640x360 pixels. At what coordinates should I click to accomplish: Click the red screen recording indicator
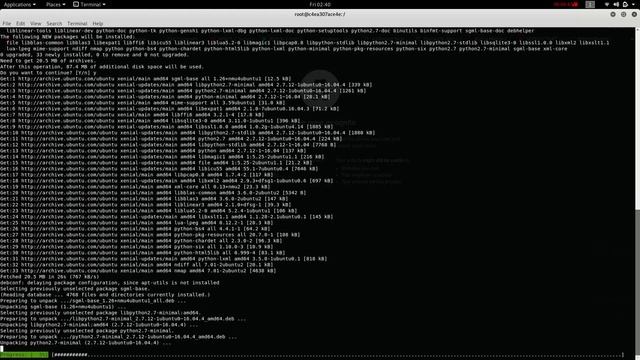click(566, 4)
